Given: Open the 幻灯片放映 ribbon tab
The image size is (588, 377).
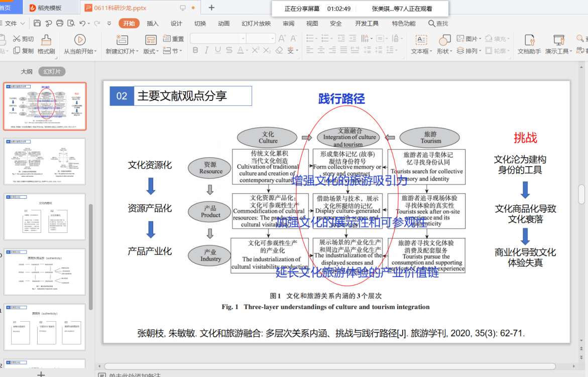Looking at the screenshot, I should pyautogui.click(x=256, y=24).
